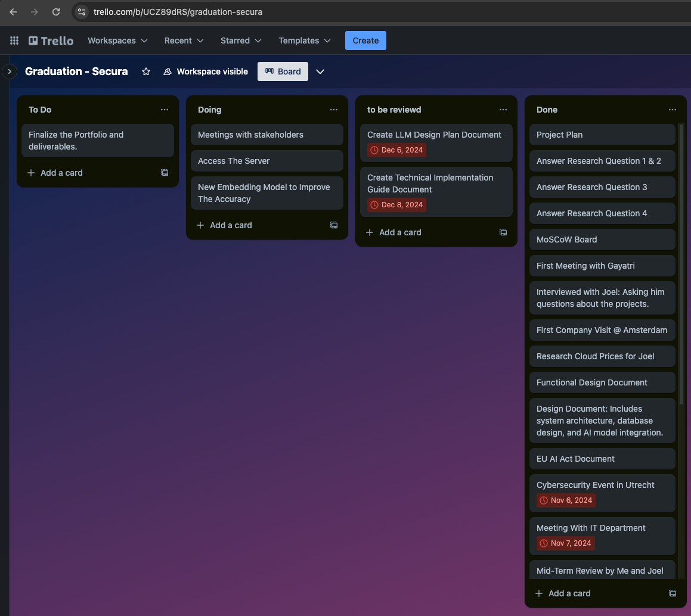Click the Create button
This screenshot has height=616, width=691.
point(365,41)
